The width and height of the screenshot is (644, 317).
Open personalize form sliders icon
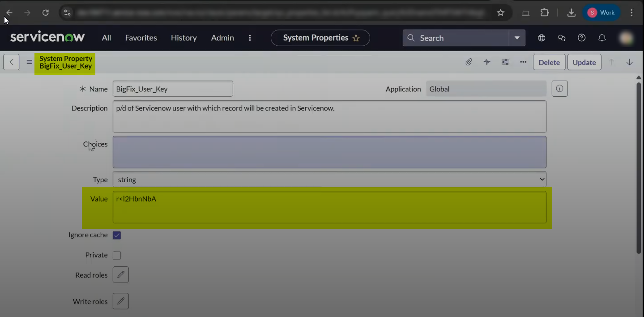coord(505,62)
